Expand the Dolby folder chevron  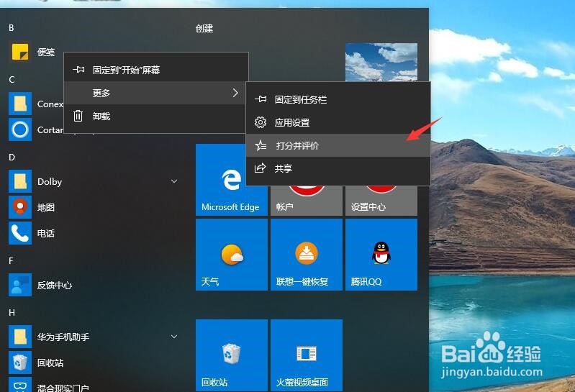coord(174,181)
